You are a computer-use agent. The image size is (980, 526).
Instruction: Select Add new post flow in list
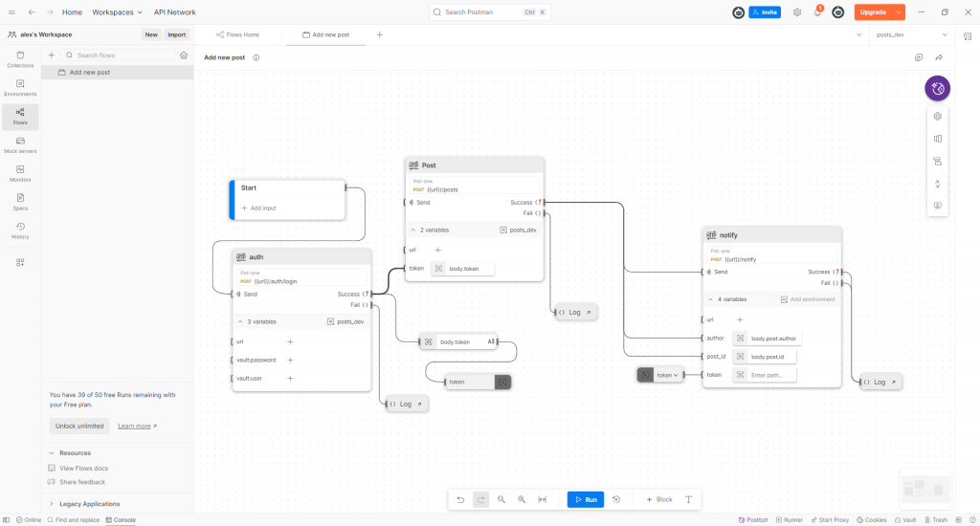click(x=118, y=73)
